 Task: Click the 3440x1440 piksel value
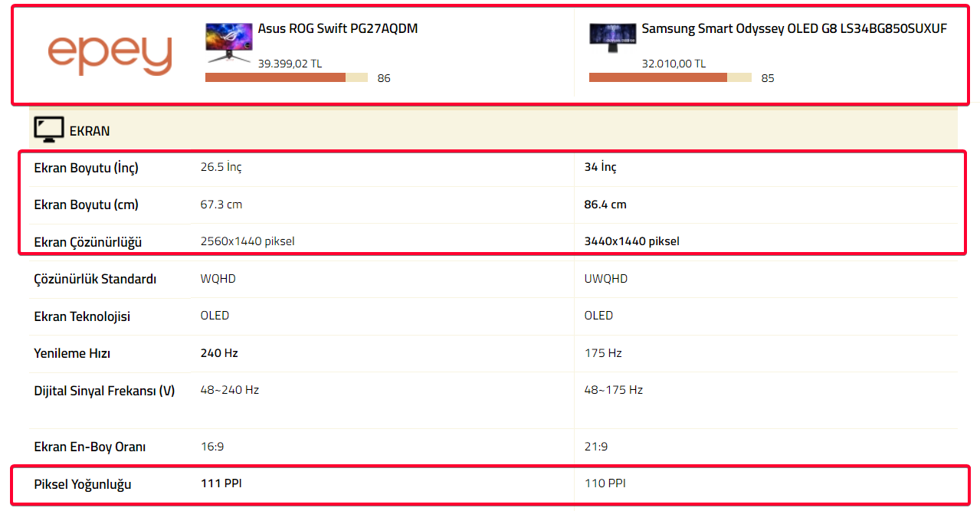coord(631,241)
